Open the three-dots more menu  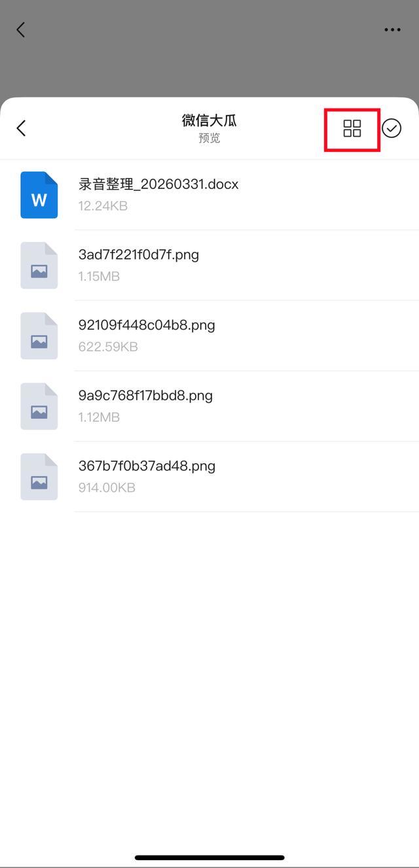[392, 29]
